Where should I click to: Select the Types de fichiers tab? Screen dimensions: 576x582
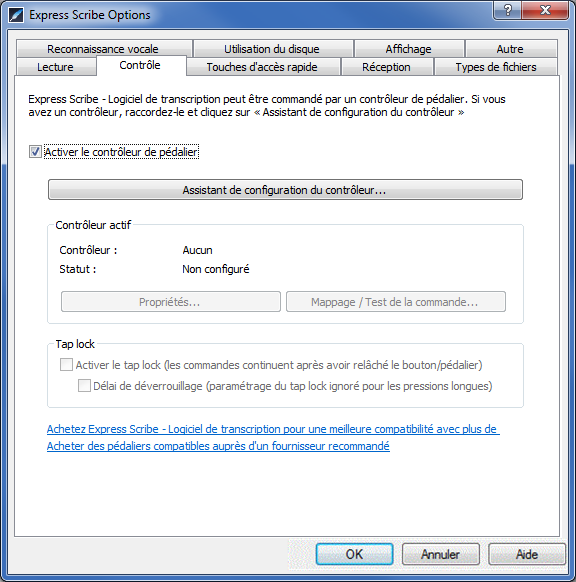(x=496, y=67)
